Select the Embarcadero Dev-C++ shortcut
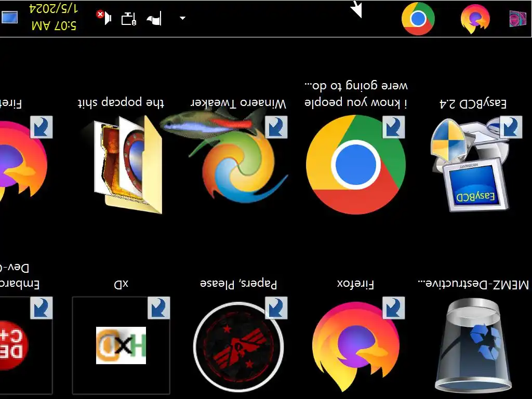532x399 pixels. tap(25, 345)
